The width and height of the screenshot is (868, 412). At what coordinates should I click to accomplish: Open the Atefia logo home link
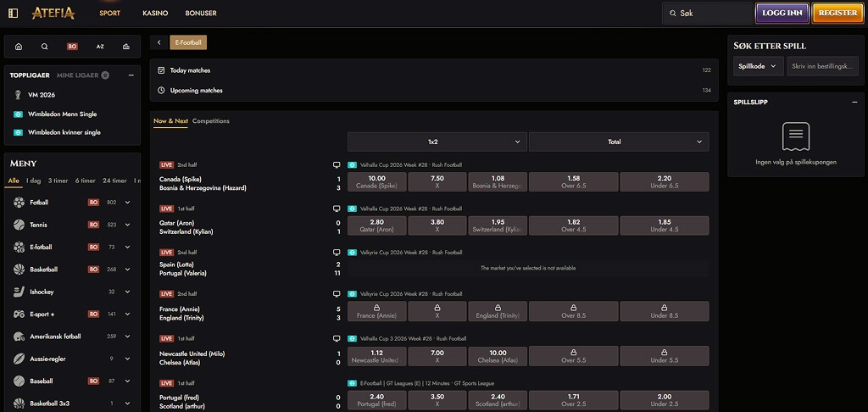click(x=53, y=13)
